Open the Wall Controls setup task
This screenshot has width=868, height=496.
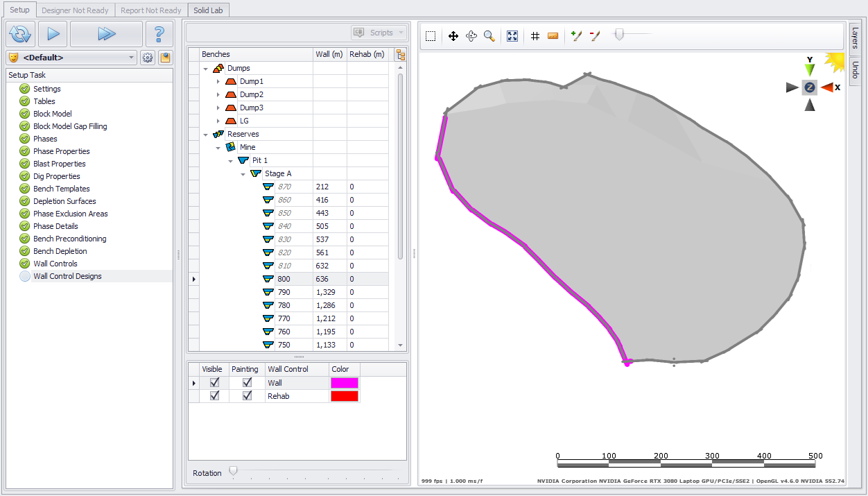[55, 264]
